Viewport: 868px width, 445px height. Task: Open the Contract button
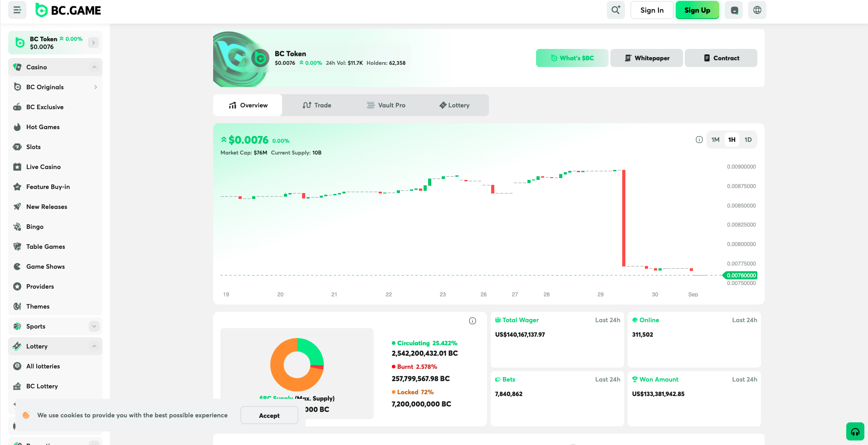pos(721,58)
